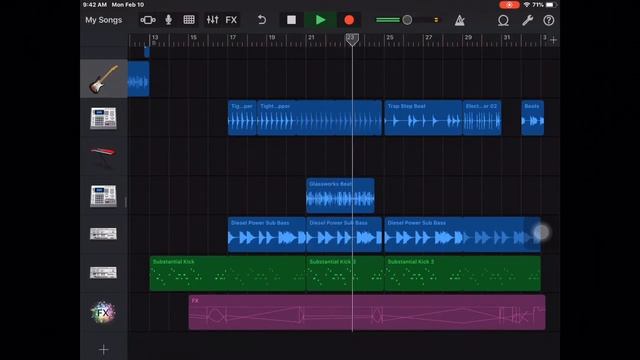The height and width of the screenshot is (360, 640).
Task: Open the loop browser
Action: click(503, 20)
